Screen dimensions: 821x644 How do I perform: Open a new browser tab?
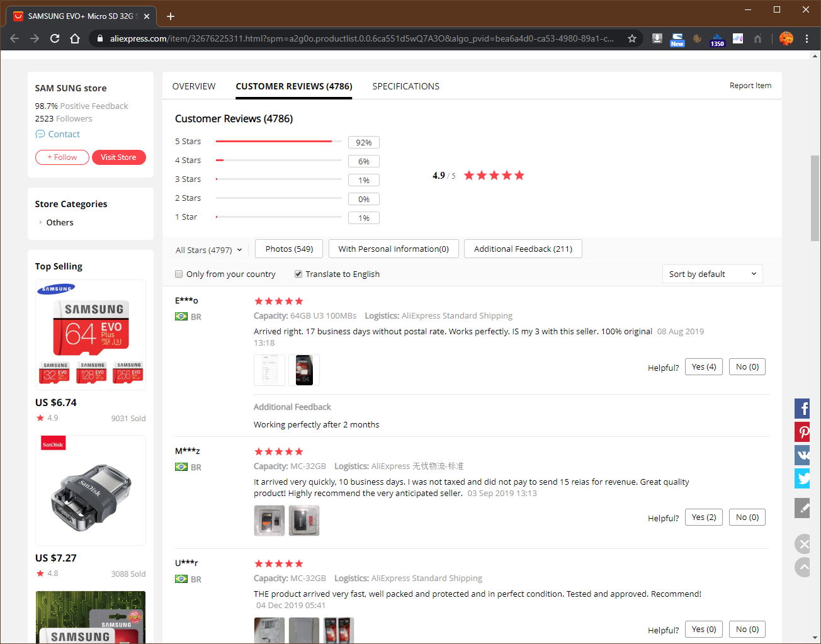(x=171, y=16)
